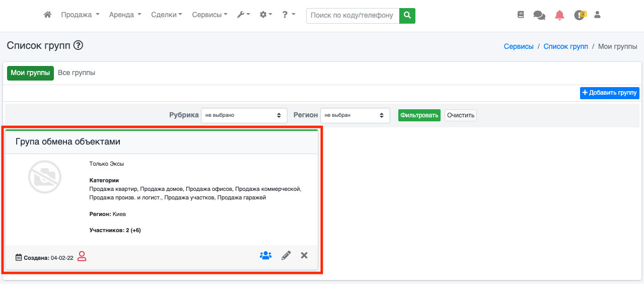Expand the Рубрика dropdown
This screenshot has width=644, height=284.
pyautogui.click(x=244, y=115)
